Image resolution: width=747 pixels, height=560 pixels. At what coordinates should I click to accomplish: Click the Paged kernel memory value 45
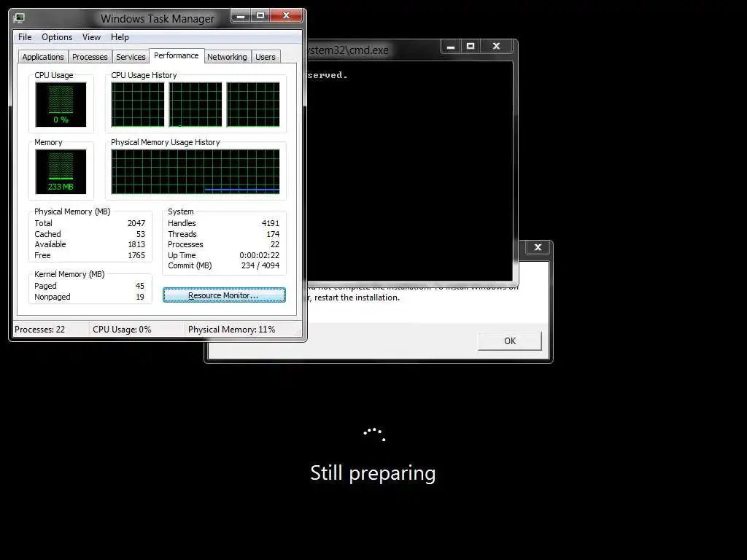[x=139, y=286]
